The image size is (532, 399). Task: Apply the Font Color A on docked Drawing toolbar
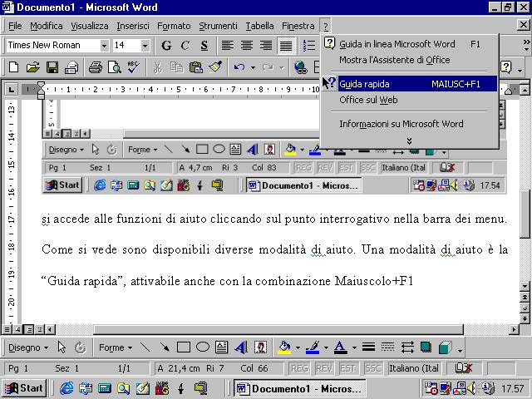(341, 347)
